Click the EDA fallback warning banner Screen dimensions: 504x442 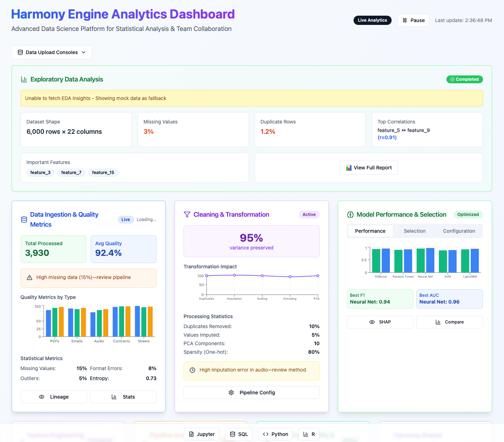(251, 98)
